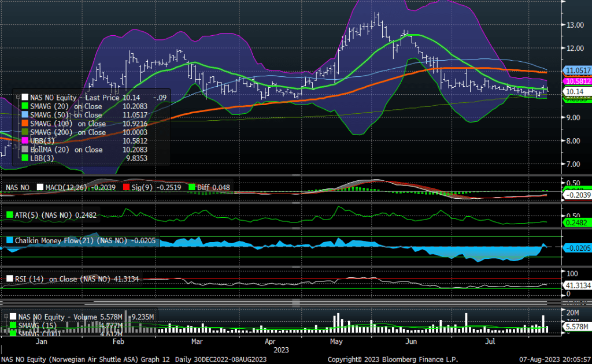Click the green SMAVG (15) volume swatch
The width and height of the screenshot is (592, 364).
click(x=13, y=325)
